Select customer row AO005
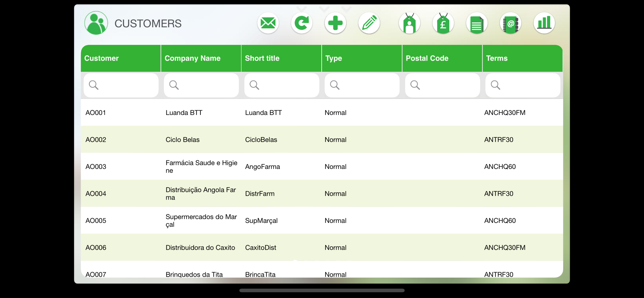 pos(322,221)
